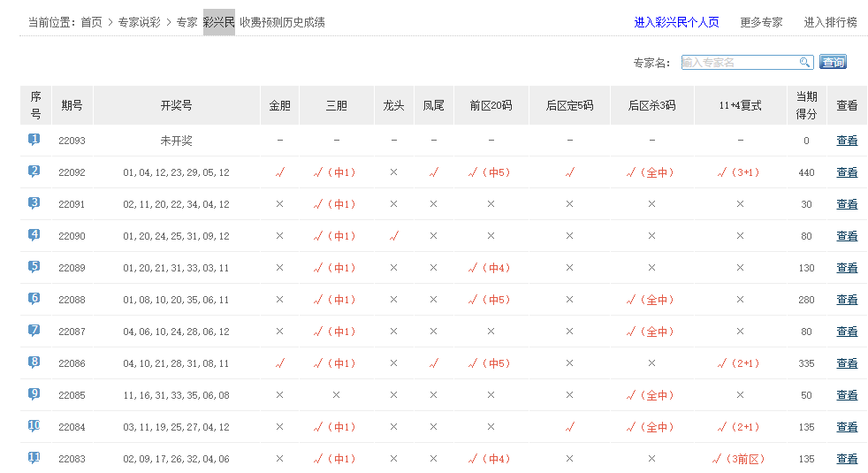Click comment bubble icon for row 2
Image resolution: width=868 pixels, height=473 pixels.
click(34, 172)
